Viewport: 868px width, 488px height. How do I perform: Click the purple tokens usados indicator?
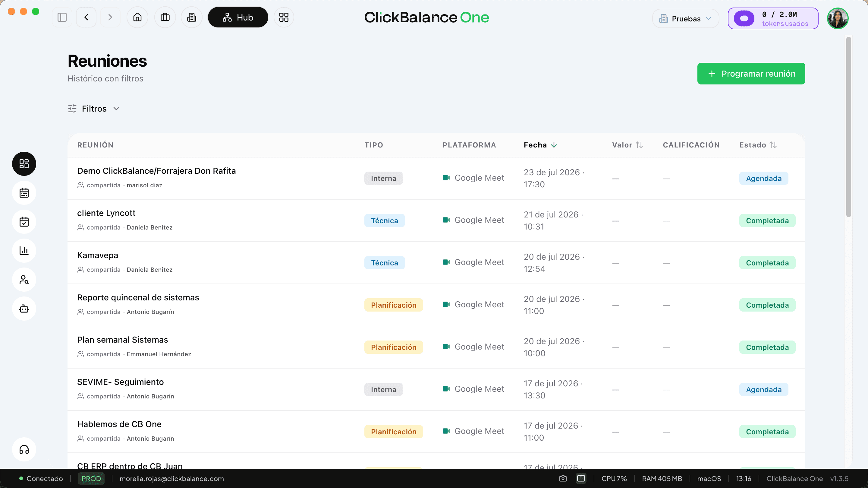click(773, 18)
